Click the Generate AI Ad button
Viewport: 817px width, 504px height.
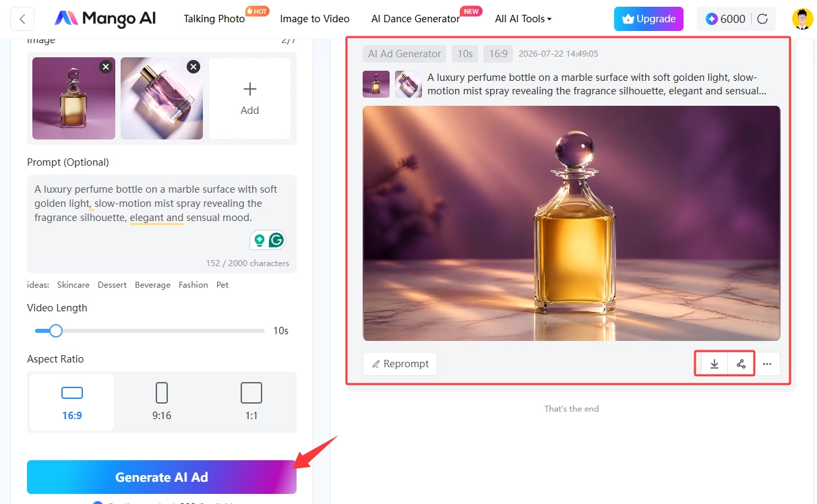click(162, 477)
